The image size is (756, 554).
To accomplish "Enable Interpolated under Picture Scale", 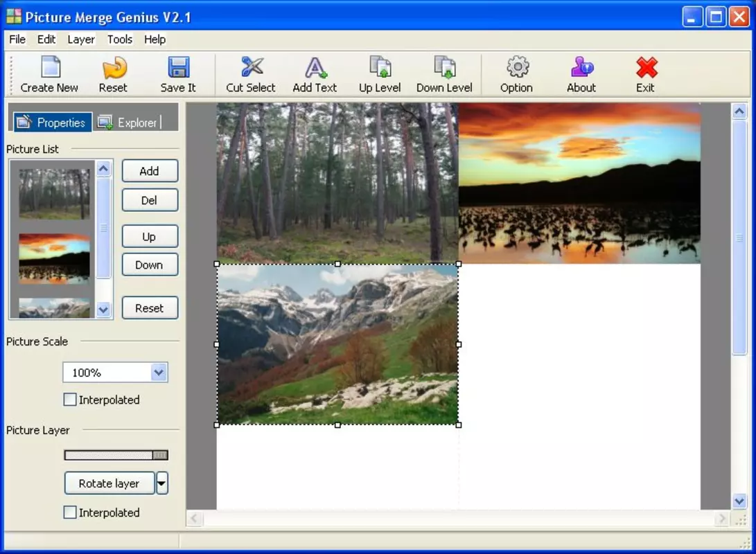I will click(x=70, y=400).
